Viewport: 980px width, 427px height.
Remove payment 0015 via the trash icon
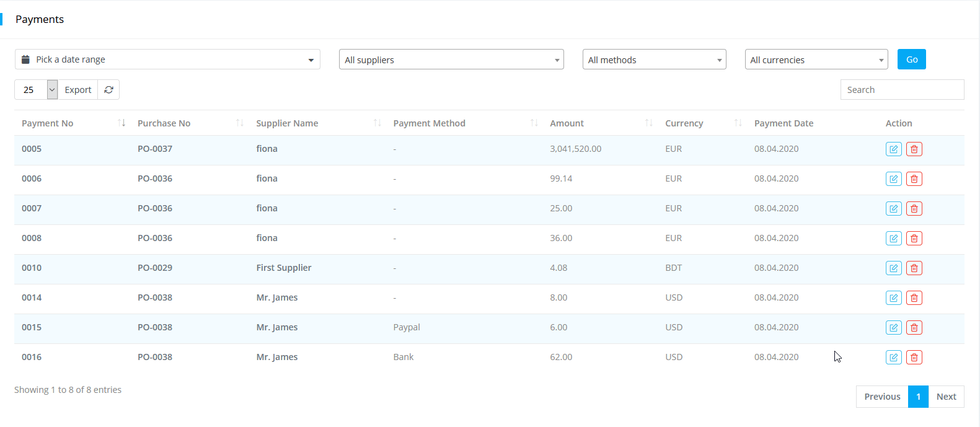(x=914, y=328)
